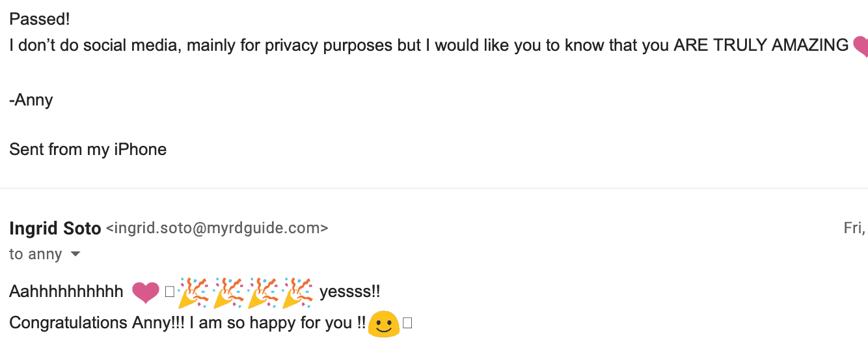Click the "yessss!!" text in the reply

click(350, 292)
